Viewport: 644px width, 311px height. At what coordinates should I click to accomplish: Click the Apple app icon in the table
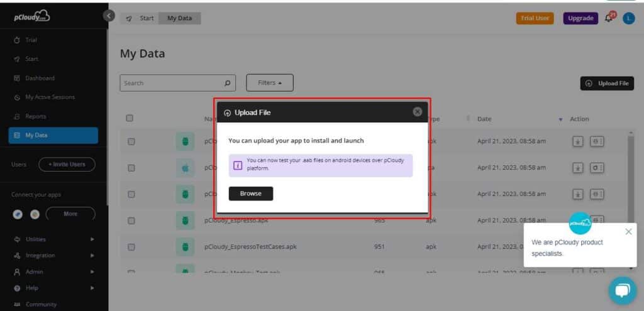pyautogui.click(x=186, y=168)
